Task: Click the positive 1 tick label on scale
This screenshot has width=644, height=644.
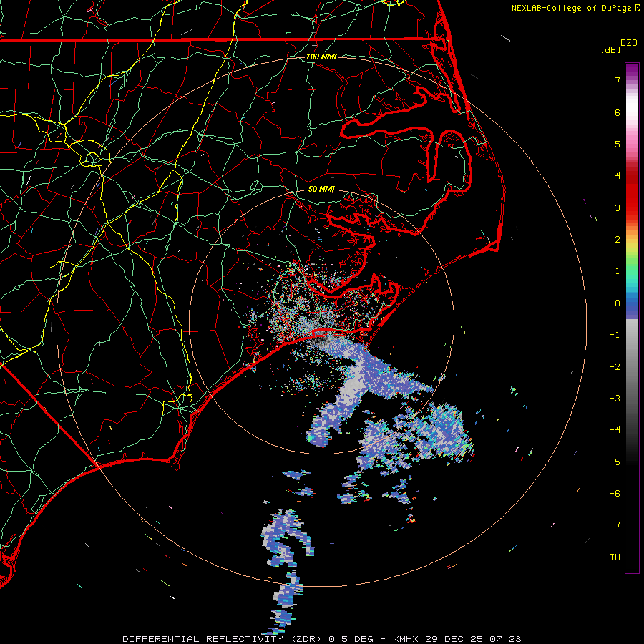Action: point(618,271)
